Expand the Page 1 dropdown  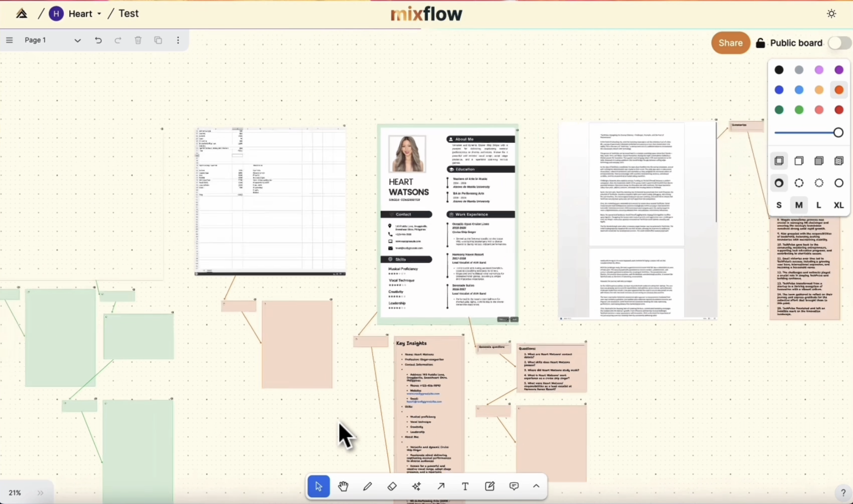tap(77, 41)
